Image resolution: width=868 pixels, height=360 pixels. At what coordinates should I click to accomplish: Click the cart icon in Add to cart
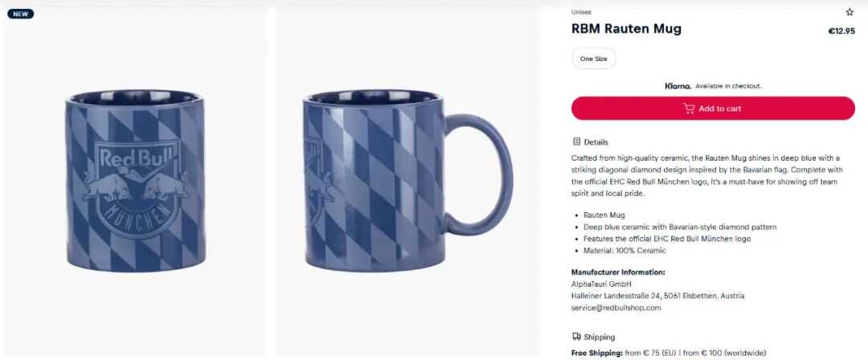pos(689,108)
